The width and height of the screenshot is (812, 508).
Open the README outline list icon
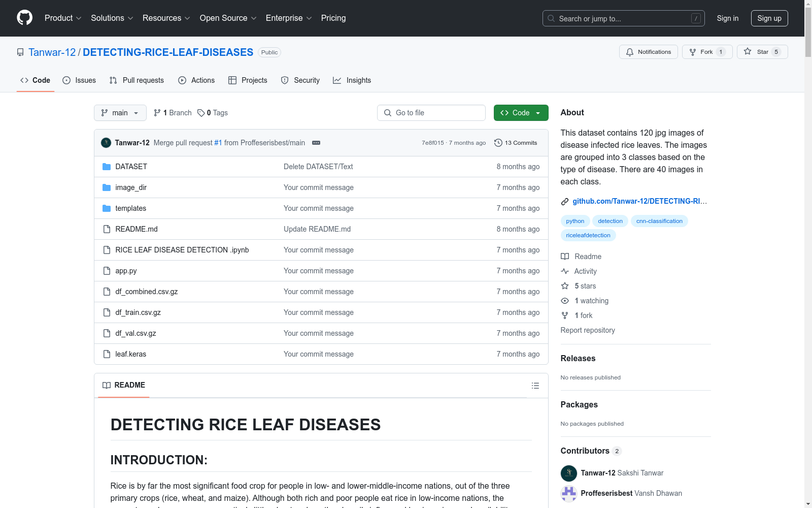pos(535,386)
